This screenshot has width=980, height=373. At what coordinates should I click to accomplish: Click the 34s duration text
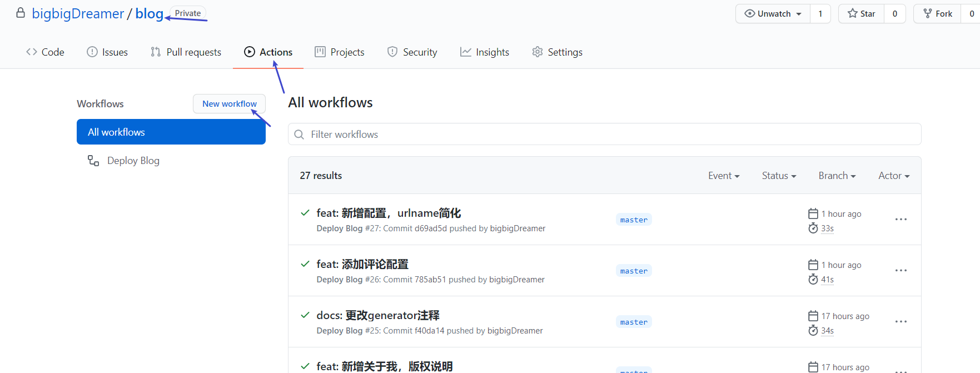(828, 331)
